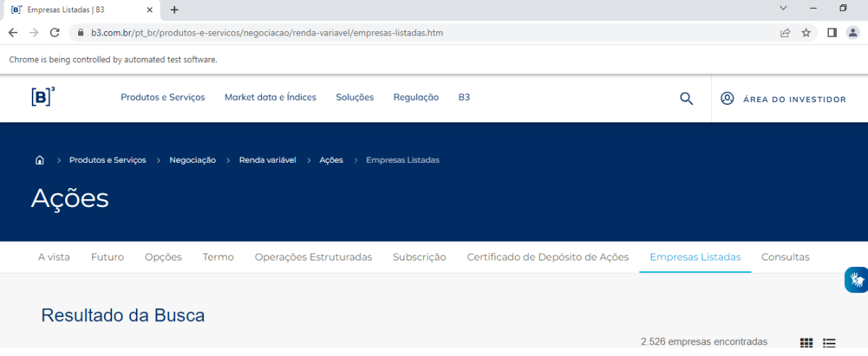This screenshot has height=356, width=868.
Task: Select the Operações Estruturadas tab
Action: (313, 257)
